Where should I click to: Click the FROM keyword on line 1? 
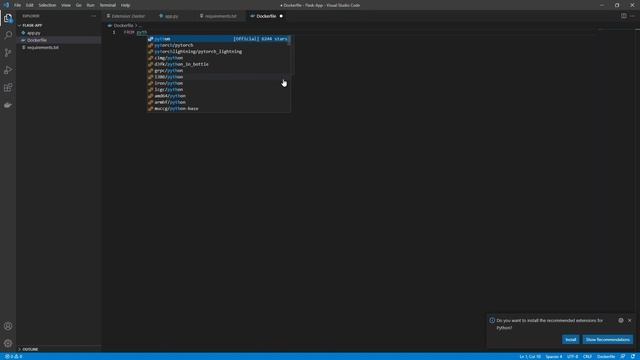[x=129, y=32]
